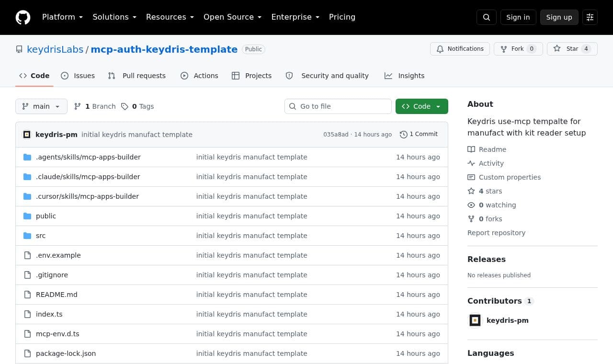This screenshot has height=364, width=613.
Task: Open Security and quality tab
Action: pyautogui.click(x=327, y=76)
